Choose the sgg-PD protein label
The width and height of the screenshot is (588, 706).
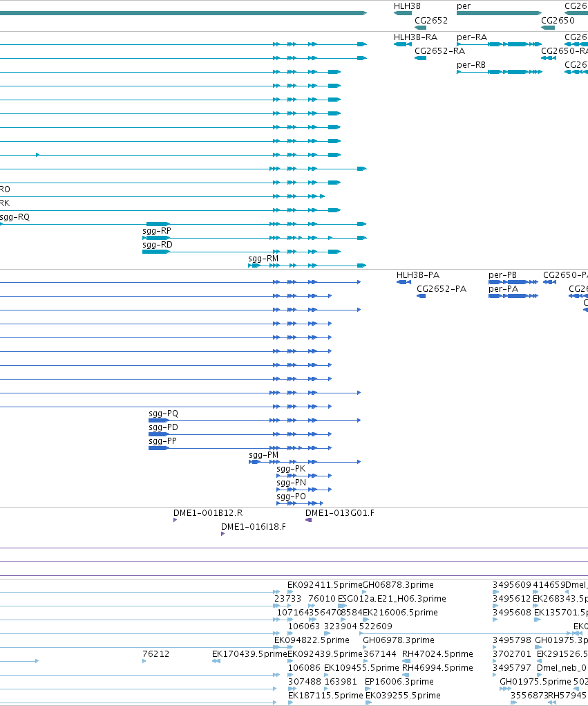[163, 427]
